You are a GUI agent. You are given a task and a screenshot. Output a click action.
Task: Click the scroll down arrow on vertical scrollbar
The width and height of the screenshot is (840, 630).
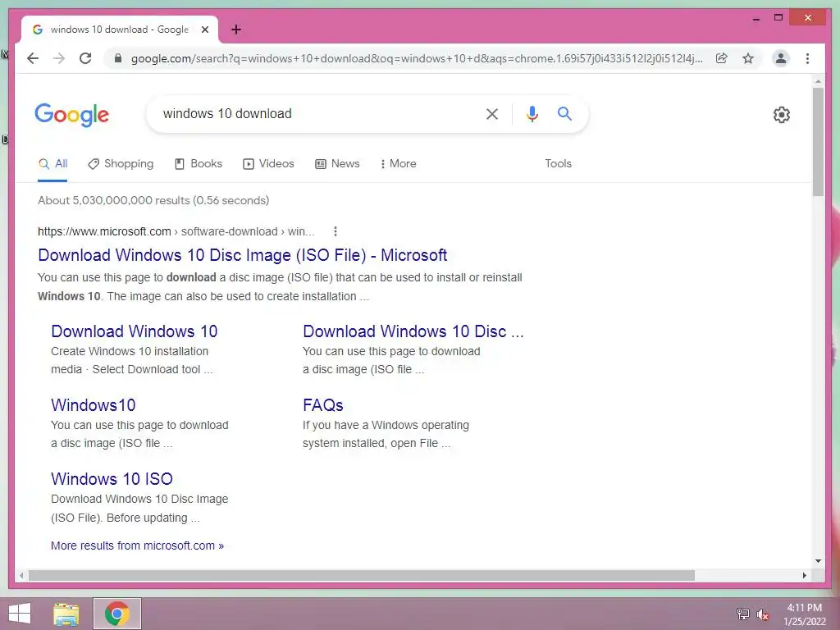tap(818, 561)
